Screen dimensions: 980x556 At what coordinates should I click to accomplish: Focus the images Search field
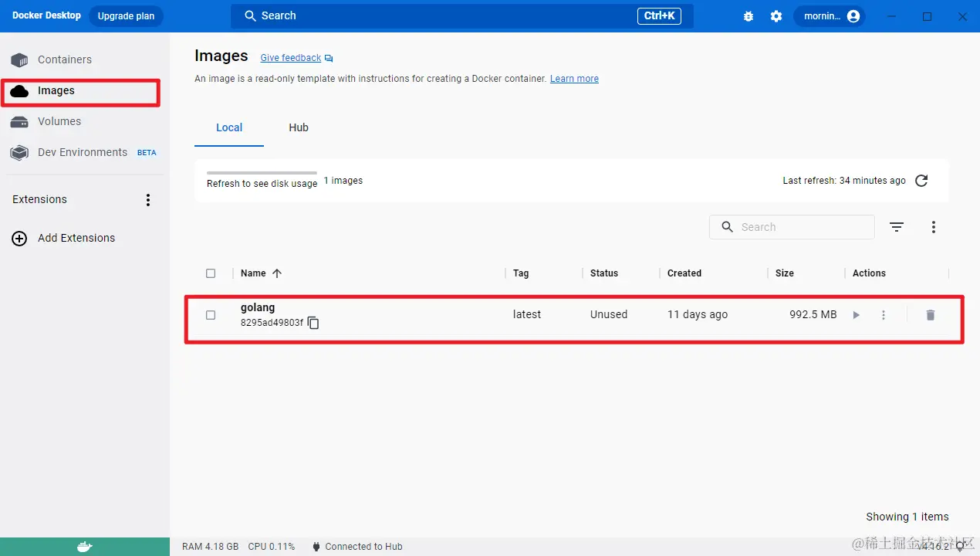792,227
